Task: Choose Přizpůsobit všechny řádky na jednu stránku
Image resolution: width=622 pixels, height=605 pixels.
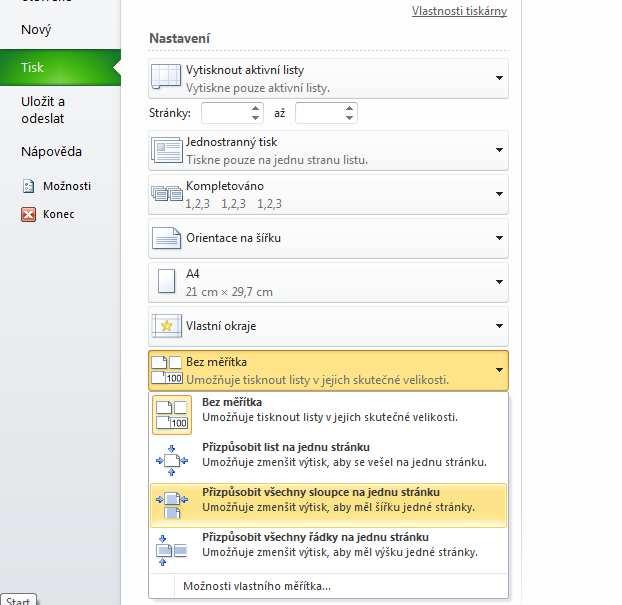Action: pos(328,550)
